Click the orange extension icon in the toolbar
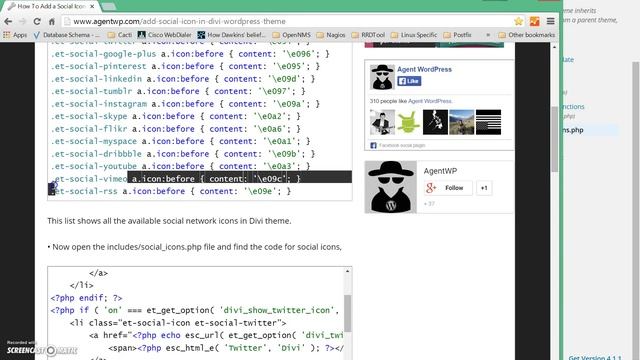Screen dimensions: 640x360 click(534, 21)
